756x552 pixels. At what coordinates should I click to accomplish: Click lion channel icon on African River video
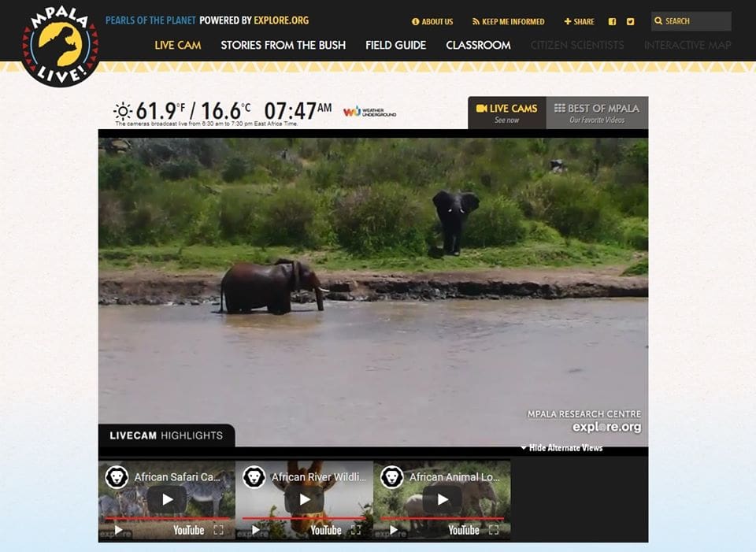(x=254, y=477)
